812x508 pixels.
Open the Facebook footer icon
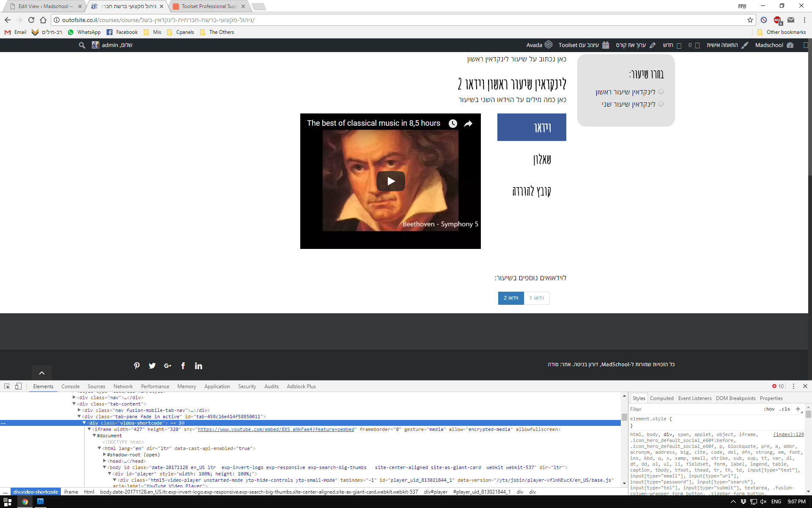click(183, 366)
